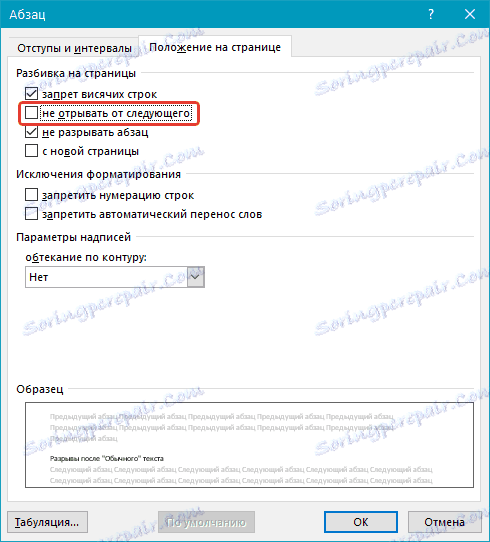The height and width of the screenshot is (542, 490).
Task: Open the Табуляция... settings button
Action: pyautogui.click(x=47, y=522)
